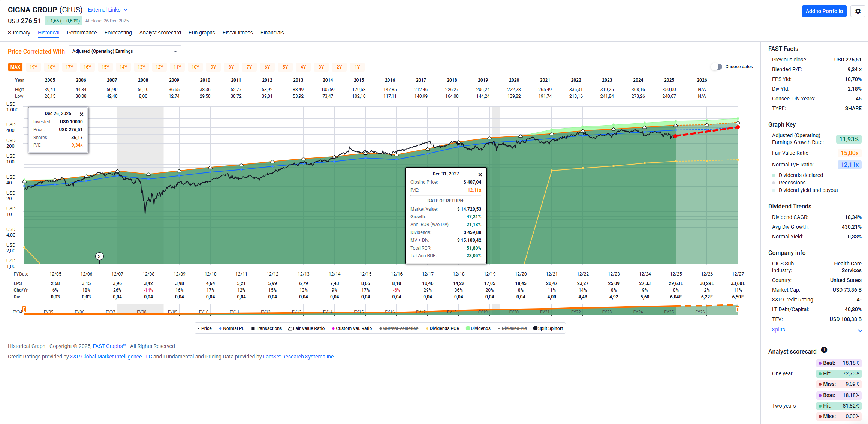Switch to the Forecasting tab
The image size is (868, 424).
click(118, 33)
